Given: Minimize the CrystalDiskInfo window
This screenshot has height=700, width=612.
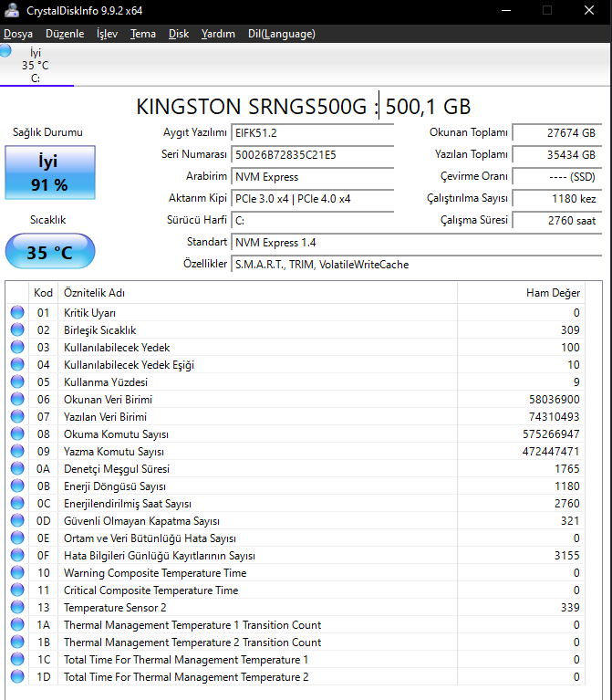Looking at the screenshot, I should click(x=506, y=10).
